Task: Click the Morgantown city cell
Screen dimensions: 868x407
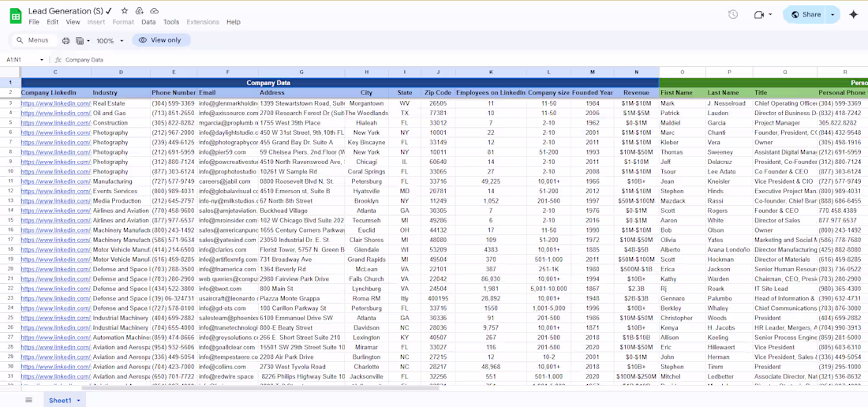Action: tap(366, 103)
